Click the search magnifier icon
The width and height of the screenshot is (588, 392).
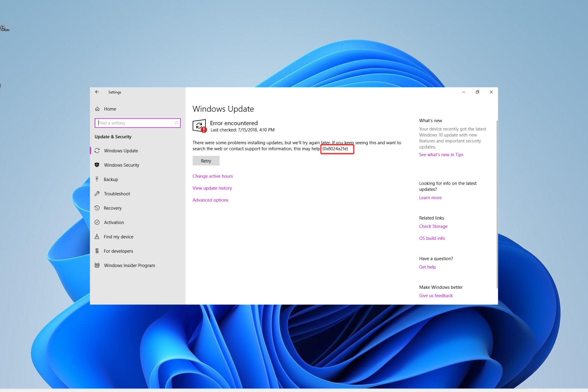tap(176, 123)
